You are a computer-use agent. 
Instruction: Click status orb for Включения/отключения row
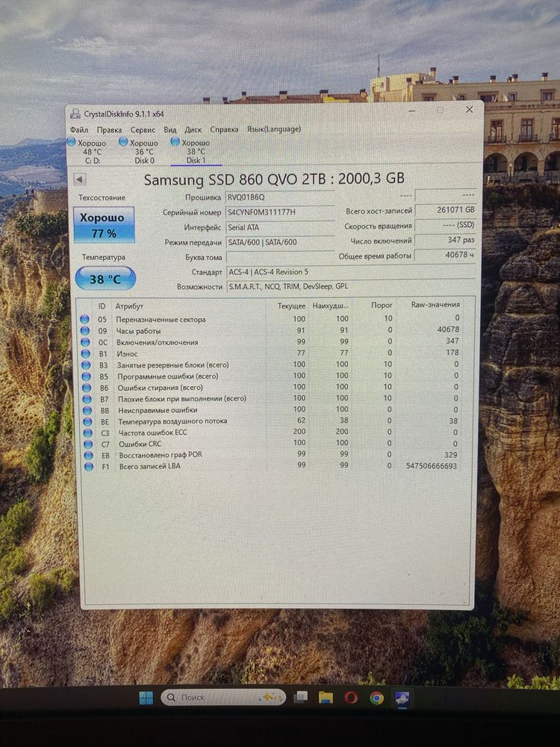pos(85,341)
